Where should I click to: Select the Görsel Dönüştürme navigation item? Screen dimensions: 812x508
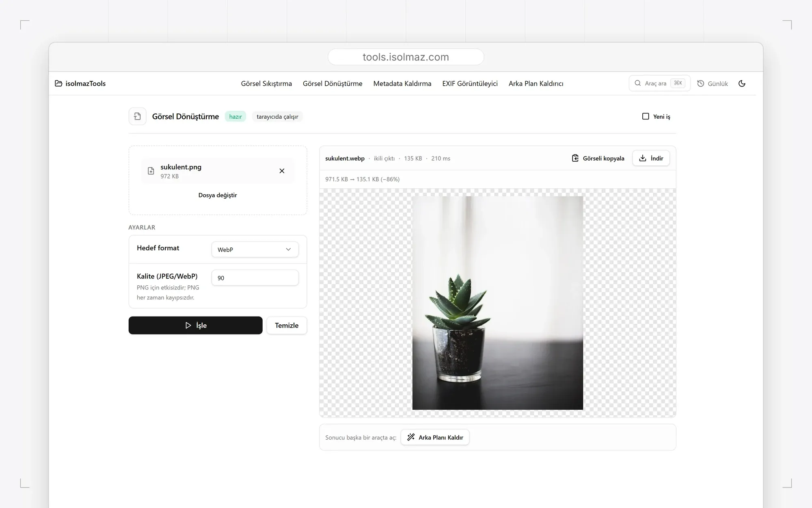point(333,83)
